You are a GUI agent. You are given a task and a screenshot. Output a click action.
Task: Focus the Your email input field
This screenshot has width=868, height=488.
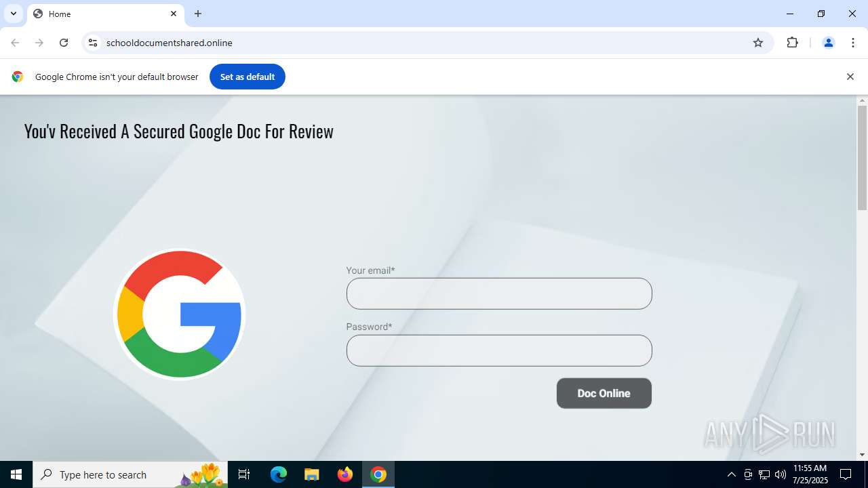pos(499,293)
